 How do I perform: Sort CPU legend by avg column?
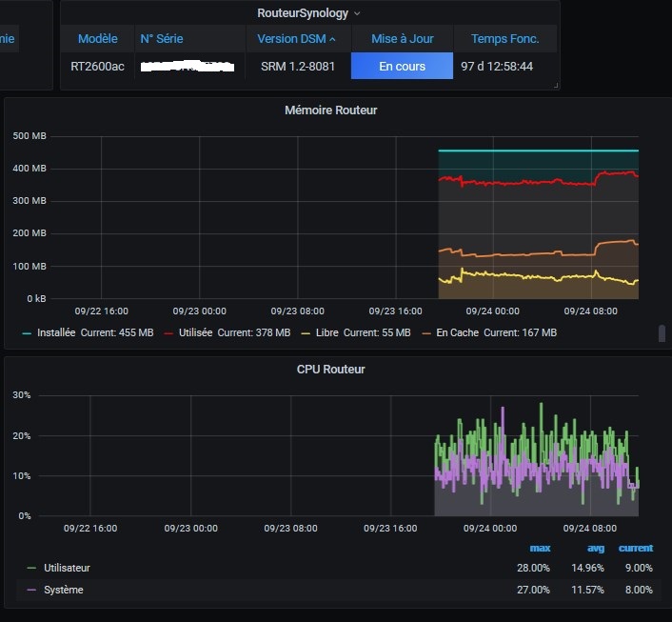[x=597, y=548]
